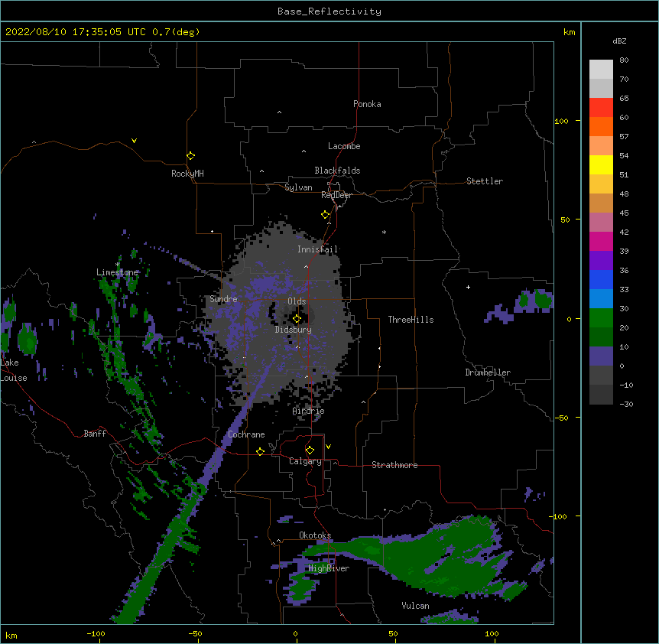Click the Drumheller label
This screenshot has width=659, height=644.
point(488,372)
